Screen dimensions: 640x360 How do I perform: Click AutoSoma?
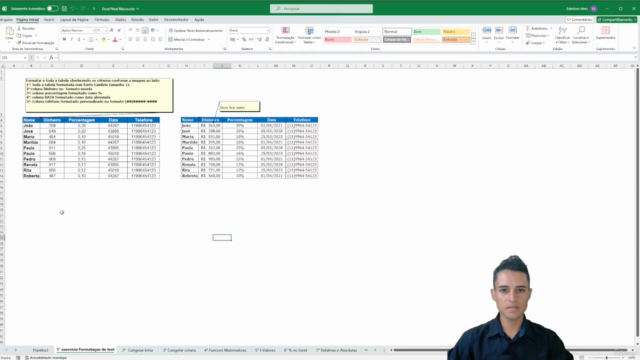(x=537, y=29)
